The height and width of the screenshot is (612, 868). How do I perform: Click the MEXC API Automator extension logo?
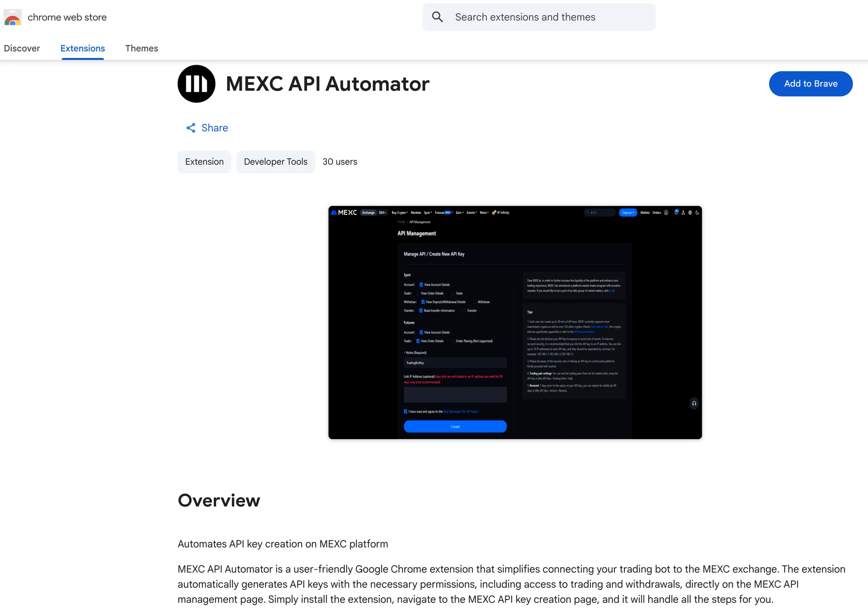point(196,84)
